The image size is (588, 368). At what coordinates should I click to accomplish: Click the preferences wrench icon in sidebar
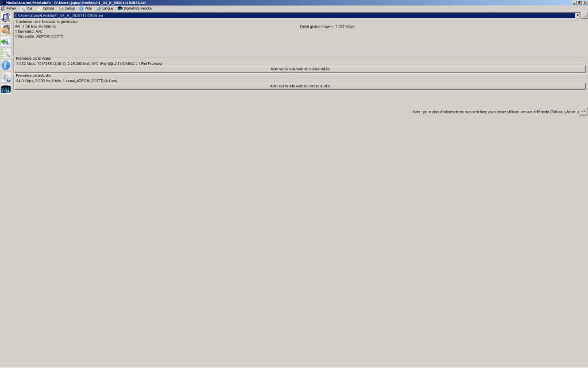[6, 53]
